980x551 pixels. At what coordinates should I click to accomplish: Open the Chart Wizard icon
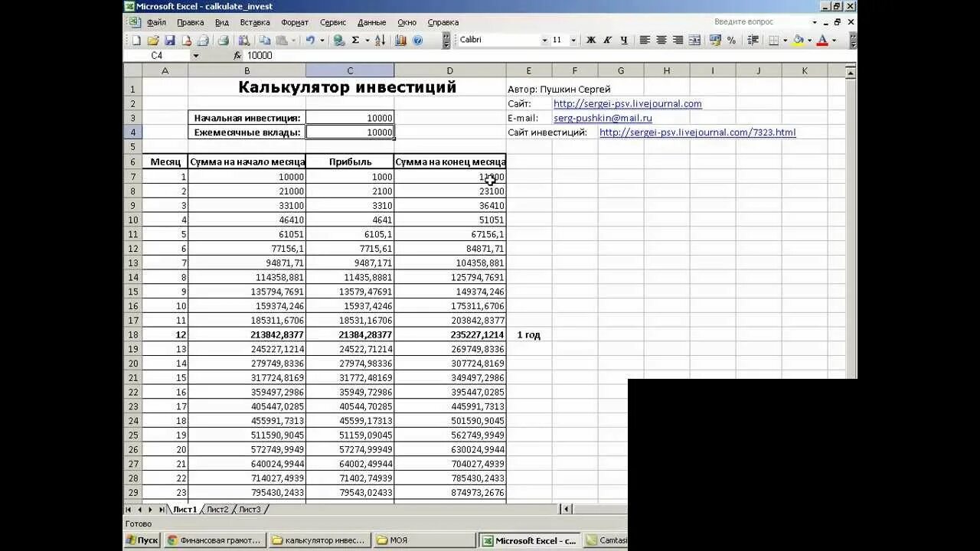pyautogui.click(x=400, y=40)
